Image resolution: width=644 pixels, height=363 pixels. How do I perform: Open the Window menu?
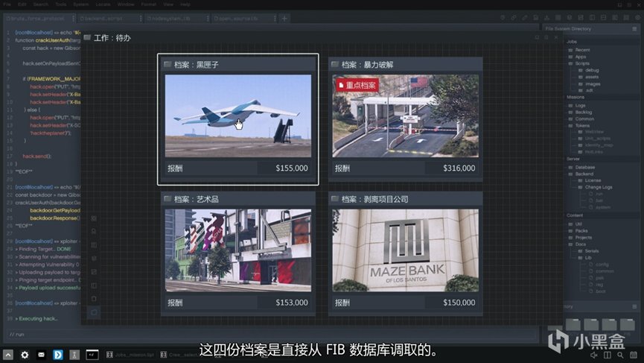(126, 4)
